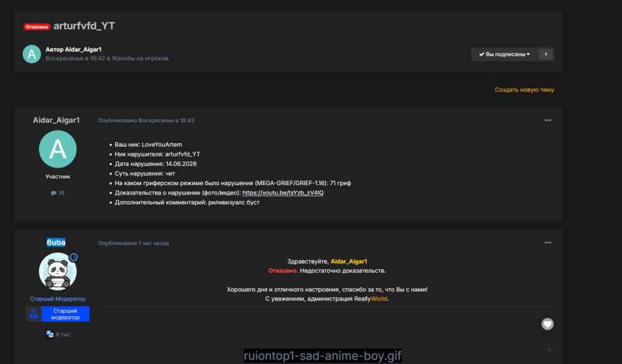Image resolution: width=622 pixels, height=364 pixels.
Task: Open 6uba's panda avatar
Action: click(58, 271)
